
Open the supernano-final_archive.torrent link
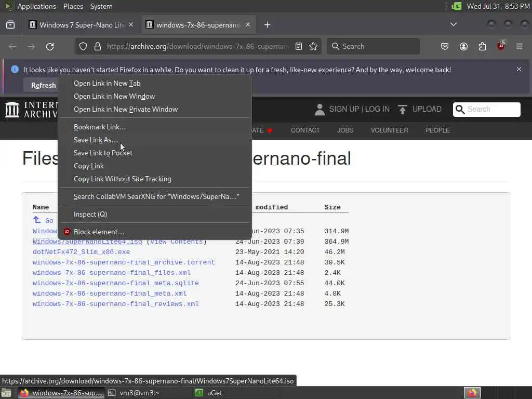124,262
